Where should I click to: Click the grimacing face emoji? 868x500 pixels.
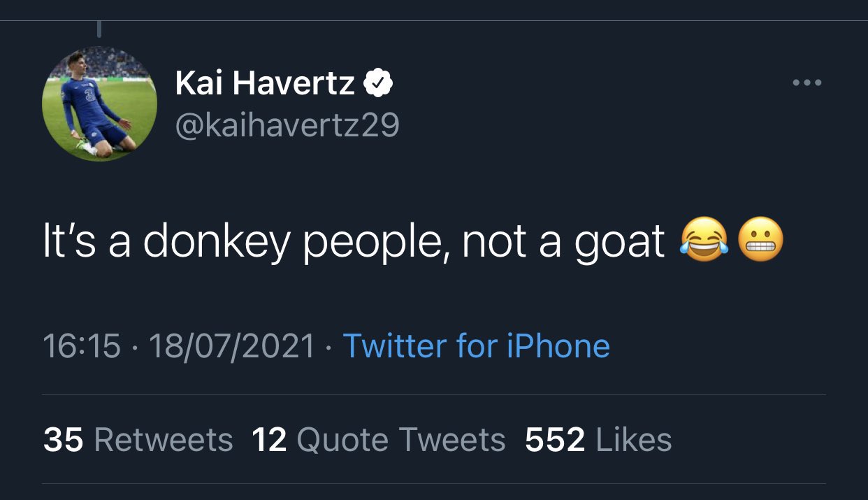[761, 241]
